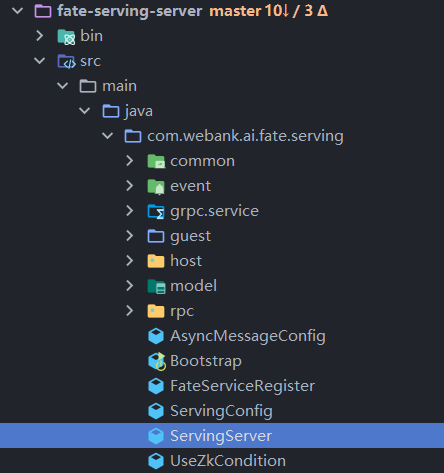The height and width of the screenshot is (473, 444).
Task: Click the event folder bell icon
Action: tap(156, 186)
